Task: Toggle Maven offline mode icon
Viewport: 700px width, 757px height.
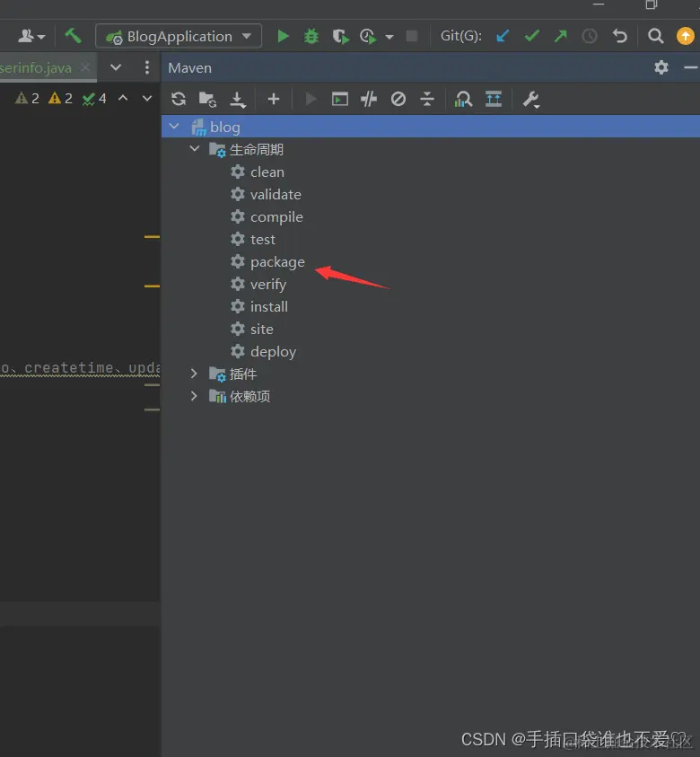Action: click(x=369, y=99)
